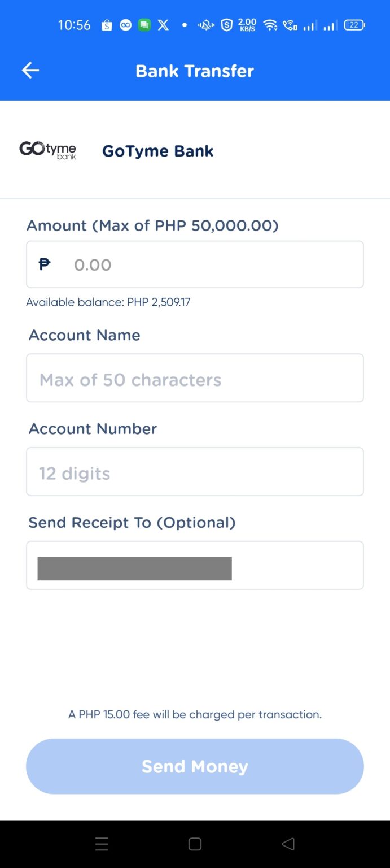Screen dimensions: 390x868
Task: Tap the GoTyme Bank logo
Action: [x=48, y=150]
